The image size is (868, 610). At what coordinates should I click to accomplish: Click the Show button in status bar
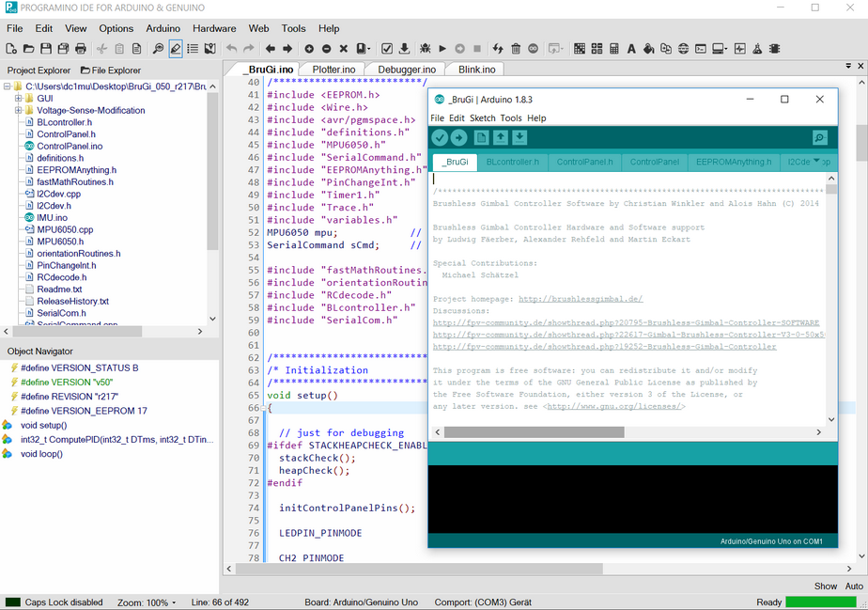pos(826,586)
